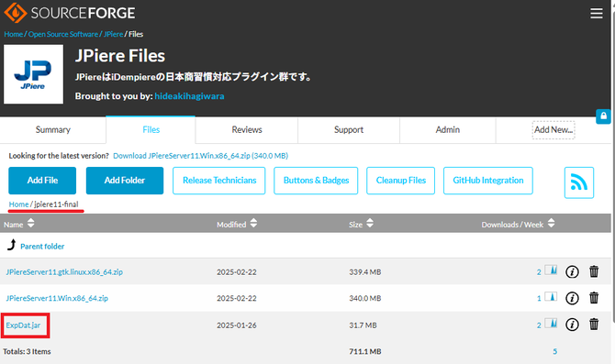Delete the ExpDat.jar file via trash icon
Image resolution: width=615 pixels, height=364 pixels.
(x=594, y=324)
